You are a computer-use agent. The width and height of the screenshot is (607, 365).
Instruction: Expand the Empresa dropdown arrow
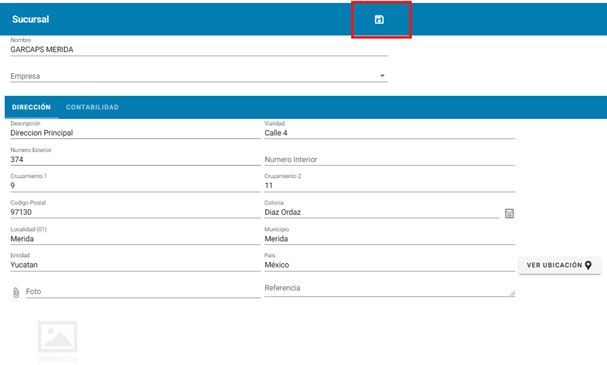[382, 76]
